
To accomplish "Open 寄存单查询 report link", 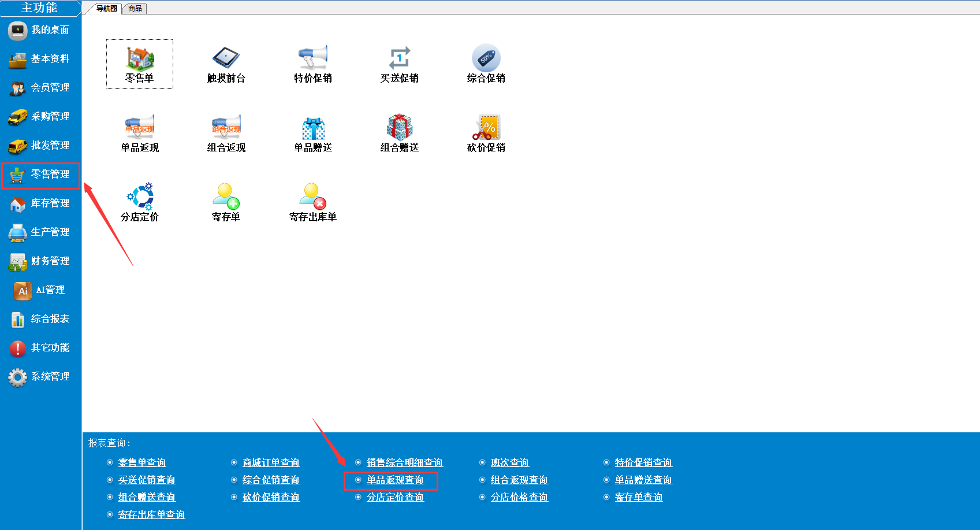I will coord(639,497).
